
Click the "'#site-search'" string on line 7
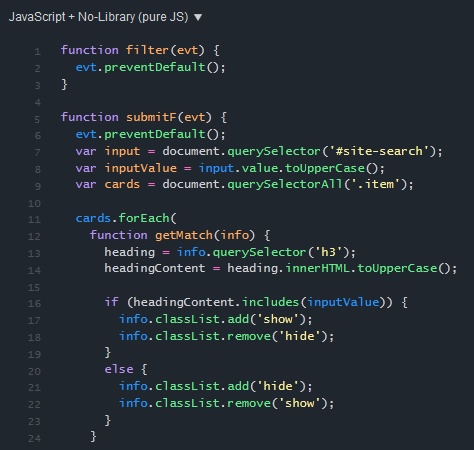click(x=379, y=151)
